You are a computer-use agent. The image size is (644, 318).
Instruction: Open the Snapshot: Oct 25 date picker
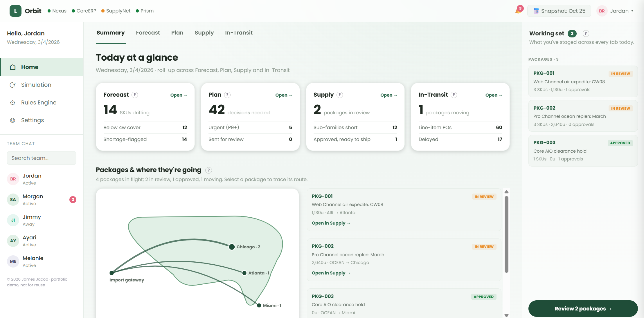tap(559, 11)
